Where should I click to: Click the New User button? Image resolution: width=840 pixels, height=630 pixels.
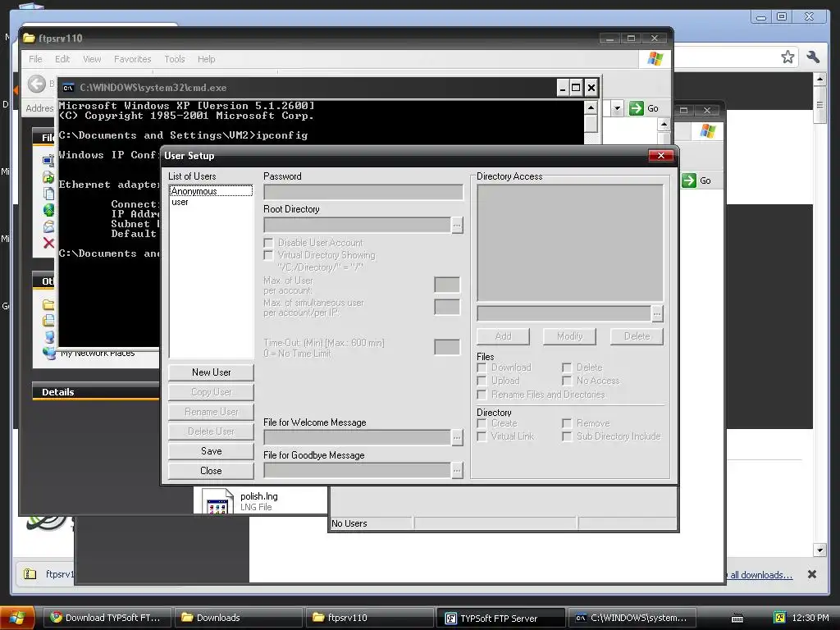(211, 372)
